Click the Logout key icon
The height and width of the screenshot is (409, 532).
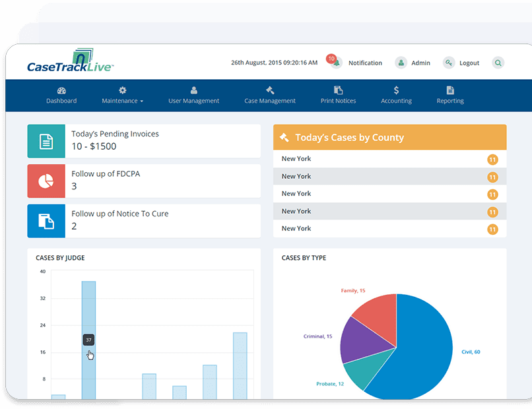(449, 63)
